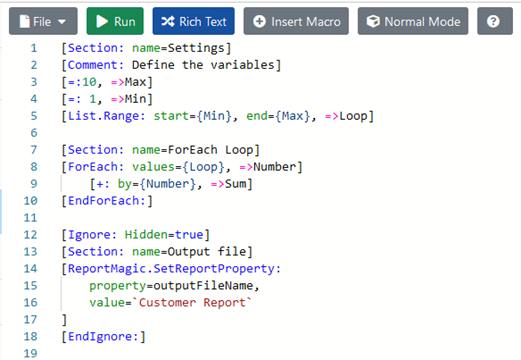Click '[Section: name=Output file]' line
The width and height of the screenshot is (521, 360).
(157, 252)
